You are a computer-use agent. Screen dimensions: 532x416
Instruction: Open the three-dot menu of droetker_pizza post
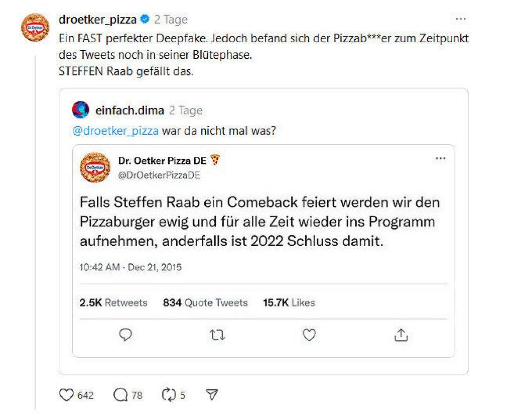(460, 19)
